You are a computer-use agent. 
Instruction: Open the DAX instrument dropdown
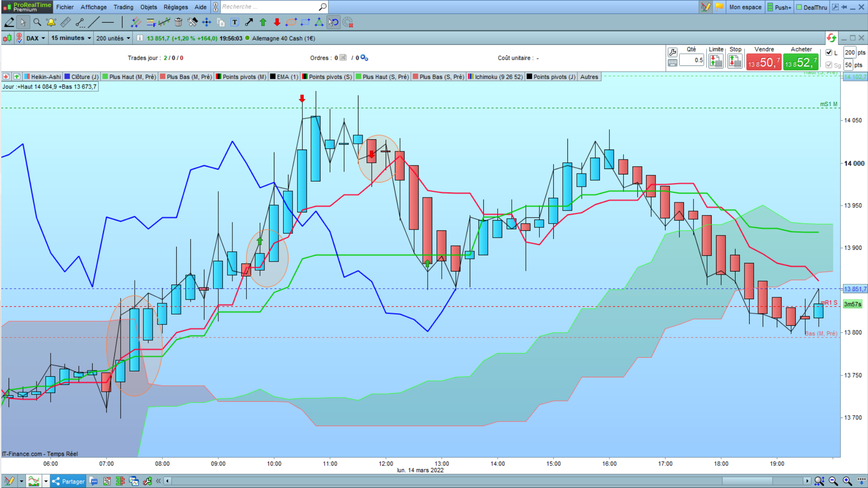(43, 38)
